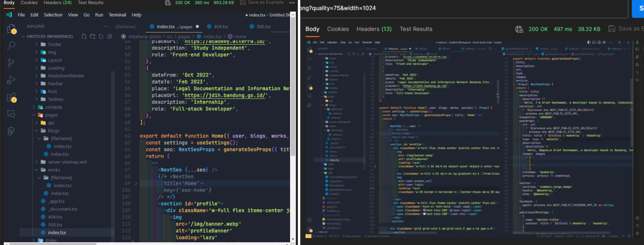Collapse the UNTITLED (WORKSPACE) section
The width and height of the screenshot is (644, 245).
(23, 36)
